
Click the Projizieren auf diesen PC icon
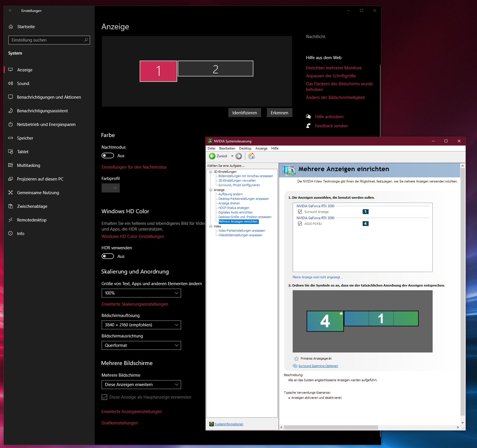[x=11, y=179]
